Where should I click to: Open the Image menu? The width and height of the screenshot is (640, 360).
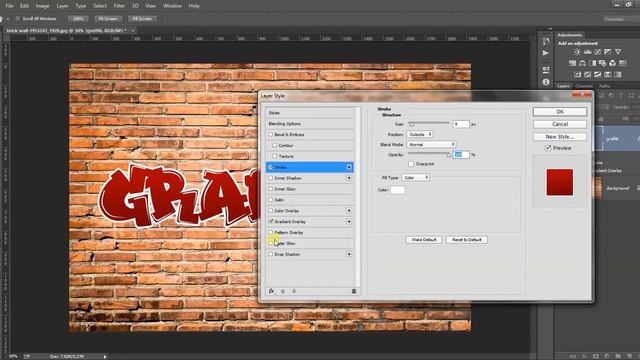(x=42, y=6)
